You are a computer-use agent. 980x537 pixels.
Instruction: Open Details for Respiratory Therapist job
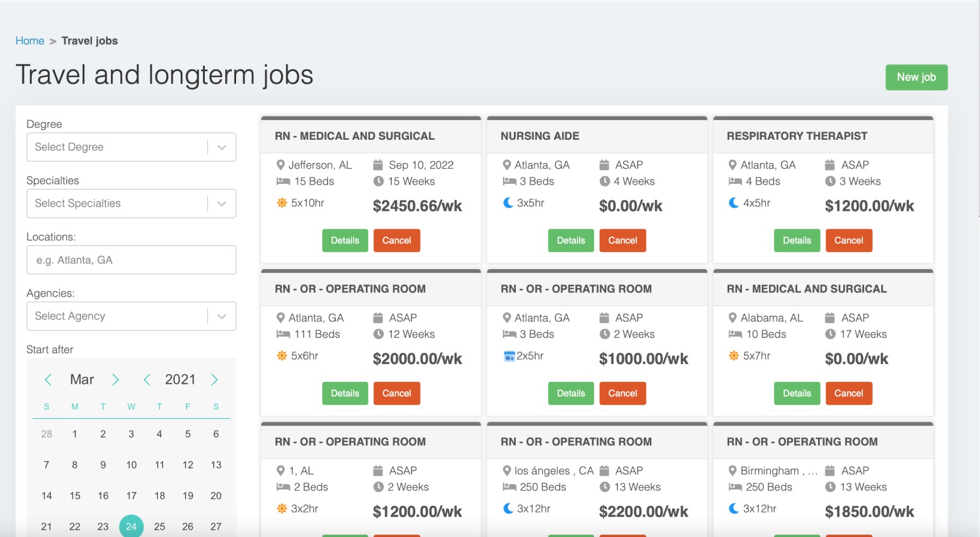click(x=797, y=240)
